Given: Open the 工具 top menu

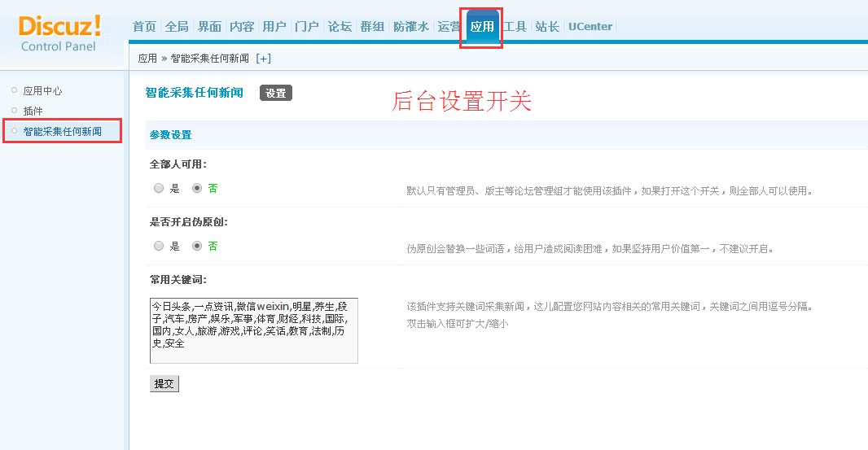Looking at the screenshot, I should click(x=515, y=27).
